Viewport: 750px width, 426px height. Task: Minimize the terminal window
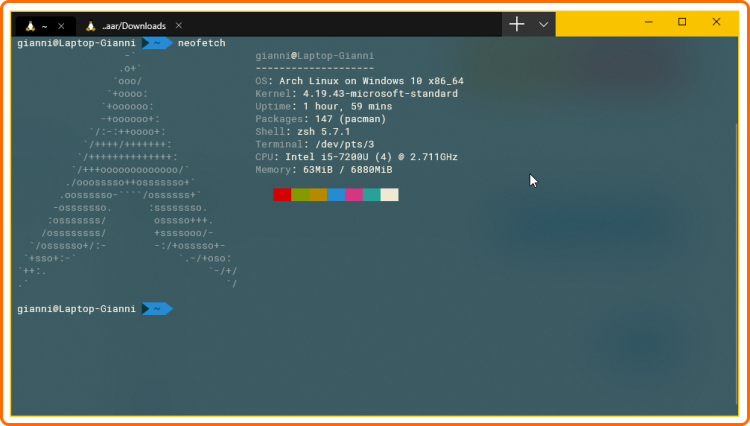649,22
